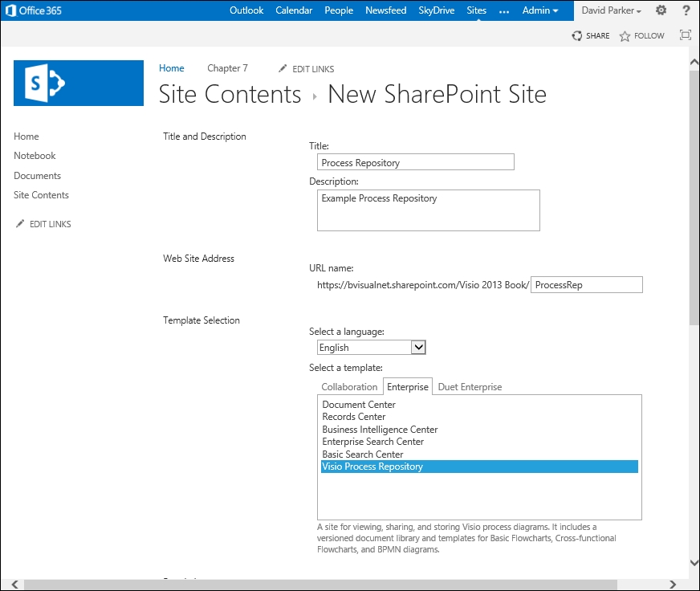Switch to the Duet Enterprise tab
The image size is (700, 591).
point(470,387)
